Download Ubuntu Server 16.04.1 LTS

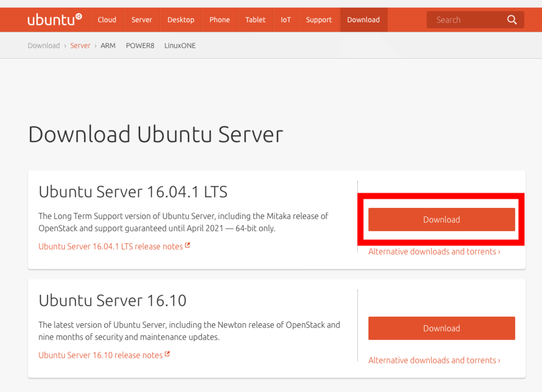(x=441, y=220)
